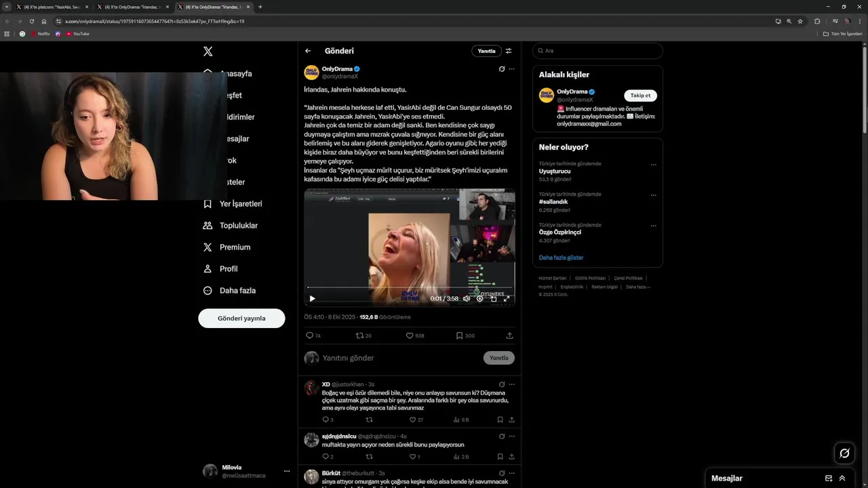Image resolution: width=868 pixels, height=488 pixels.
Task: Switch to second 'X'te OnlyDrama' tab
Action: coord(132,7)
